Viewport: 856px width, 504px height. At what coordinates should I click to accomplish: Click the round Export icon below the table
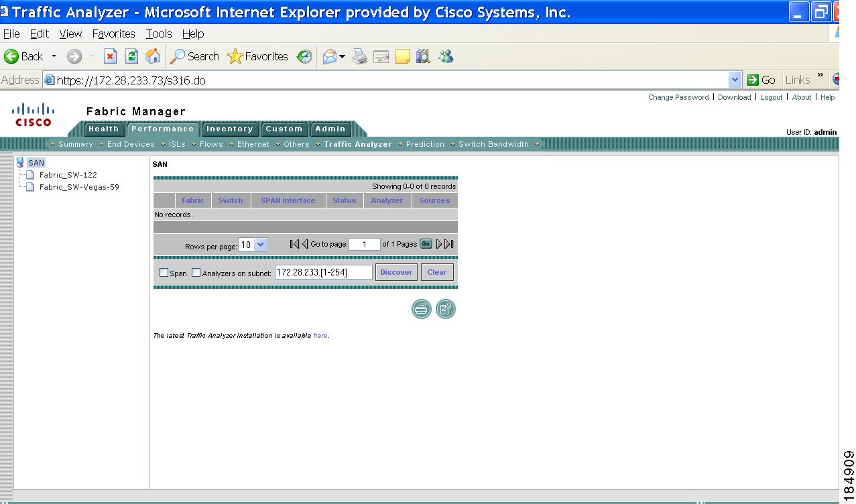click(446, 309)
